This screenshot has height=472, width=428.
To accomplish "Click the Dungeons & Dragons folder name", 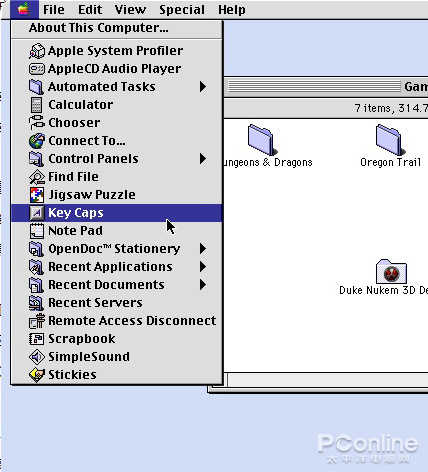I will (268, 163).
